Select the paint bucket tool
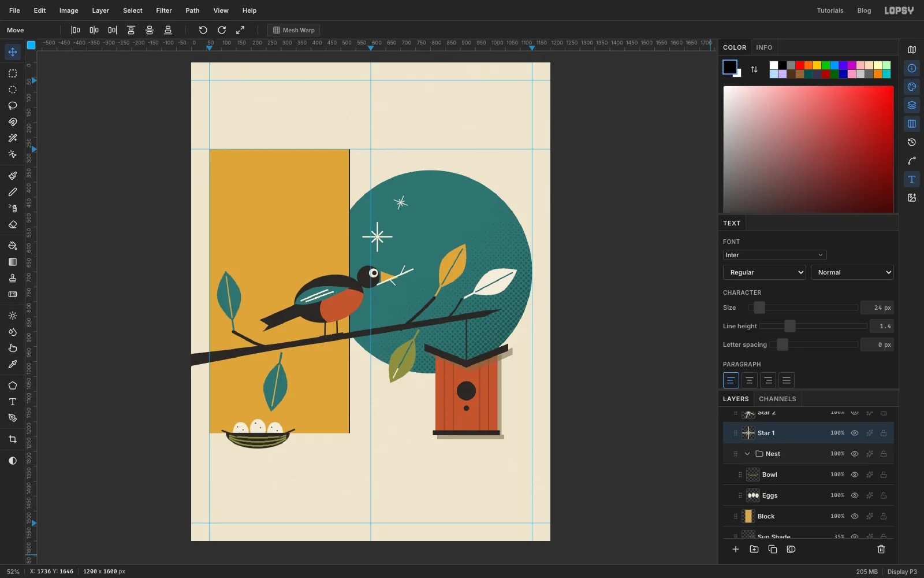The image size is (924, 578). (x=13, y=246)
